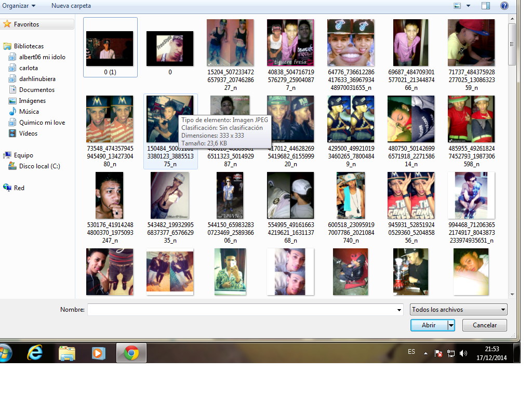This screenshot has width=532, height=399.
Task: Open the Todos los archivos filter dropdown
Action: coord(459,310)
